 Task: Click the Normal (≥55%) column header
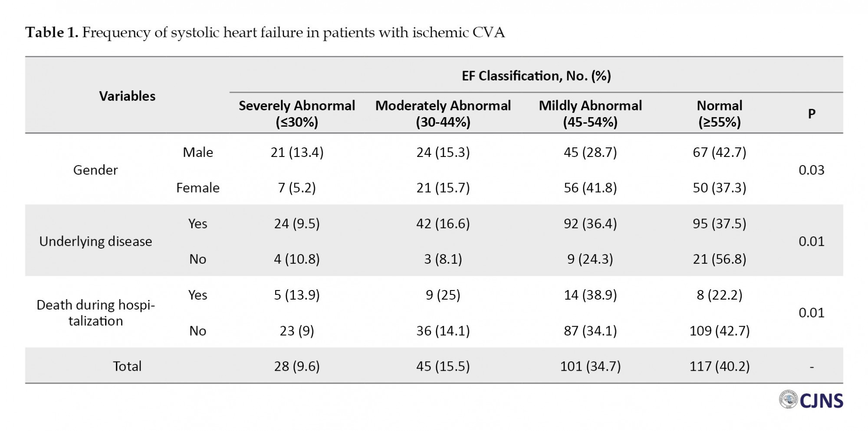pos(720,114)
